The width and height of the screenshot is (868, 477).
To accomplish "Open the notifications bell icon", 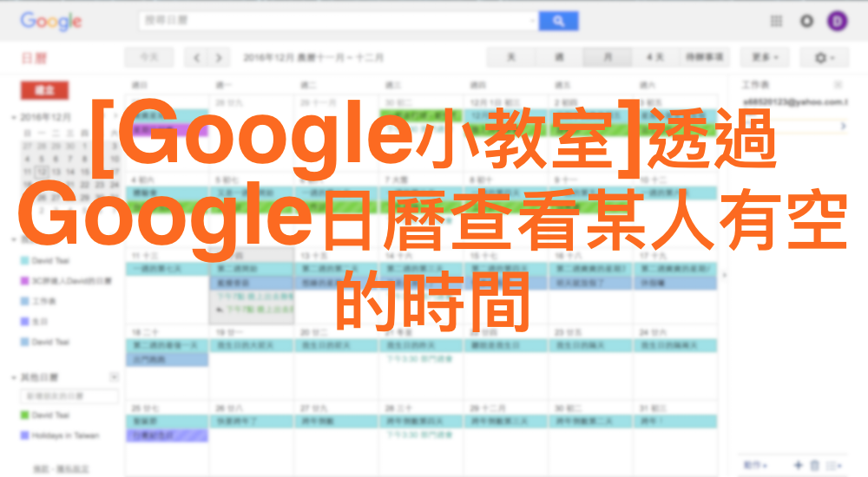I will pos(806,21).
